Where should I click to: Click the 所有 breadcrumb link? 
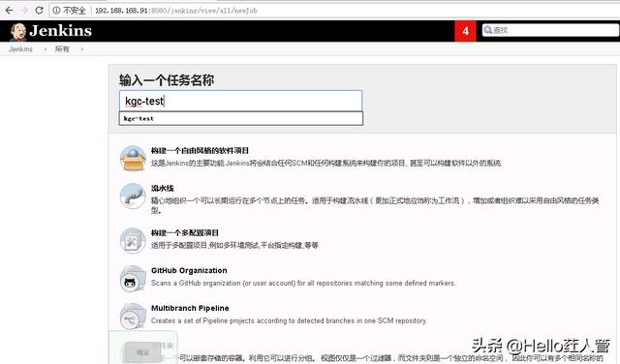(x=62, y=49)
